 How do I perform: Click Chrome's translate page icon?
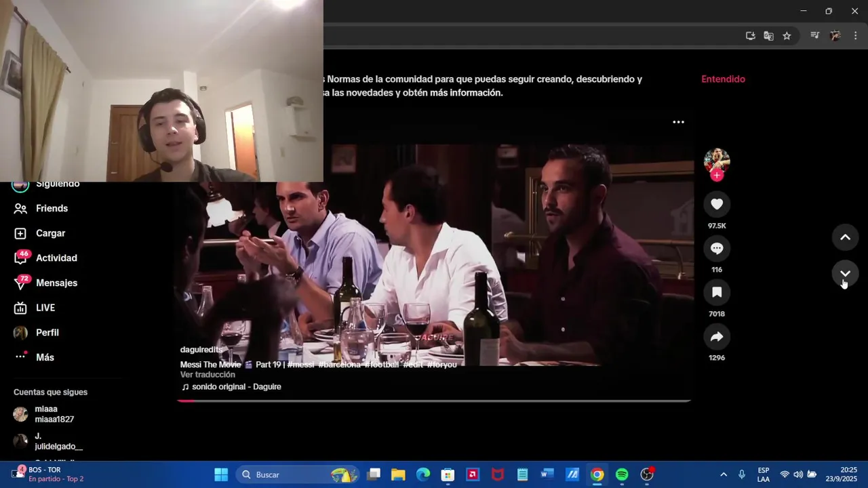(768, 36)
